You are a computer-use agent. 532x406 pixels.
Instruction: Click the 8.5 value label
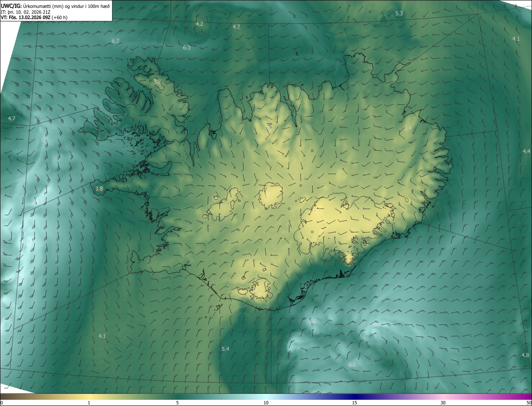coord(44,140)
